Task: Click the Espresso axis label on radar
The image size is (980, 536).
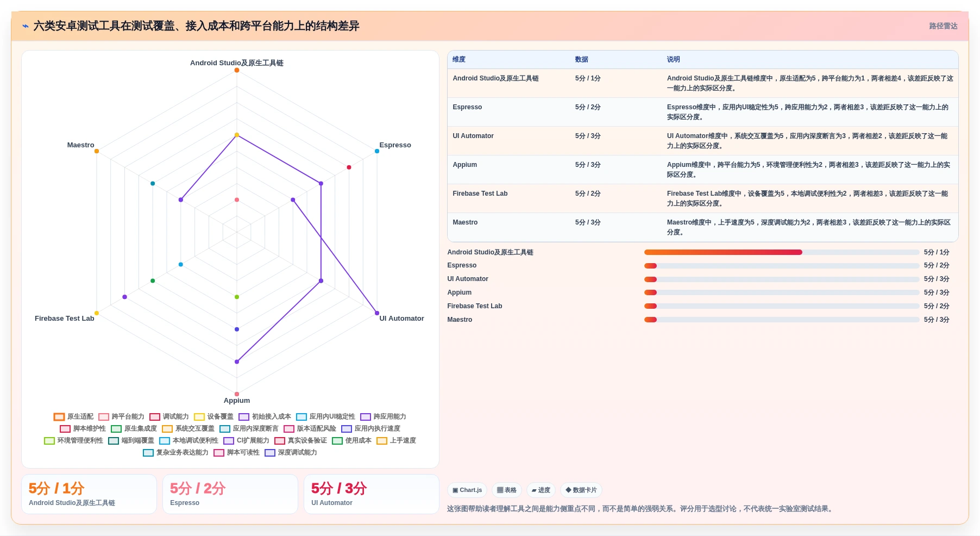Action: (395, 145)
